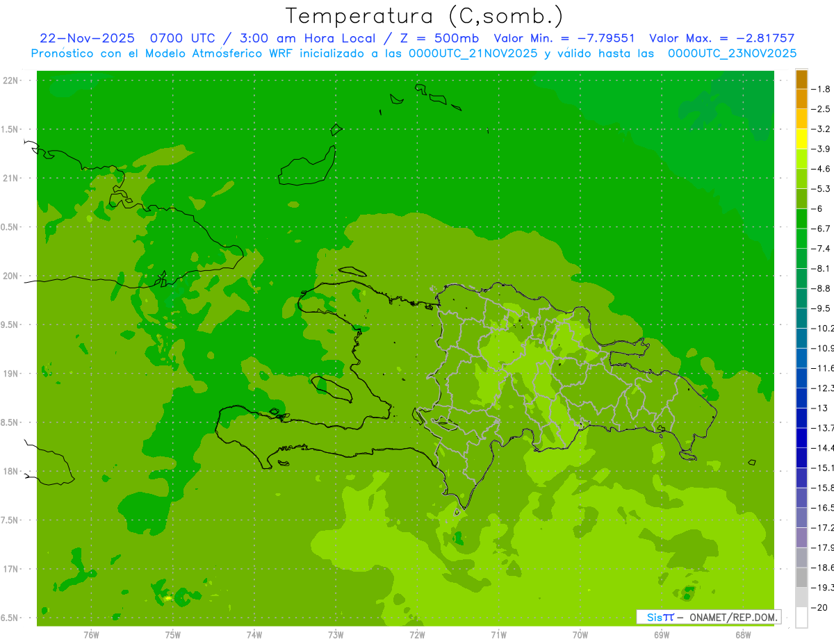Image resolution: width=834 pixels, height=644 pixels.
Task: Click the "18N" latitude label
Action: pyautogui.click(x=10, y=472)
